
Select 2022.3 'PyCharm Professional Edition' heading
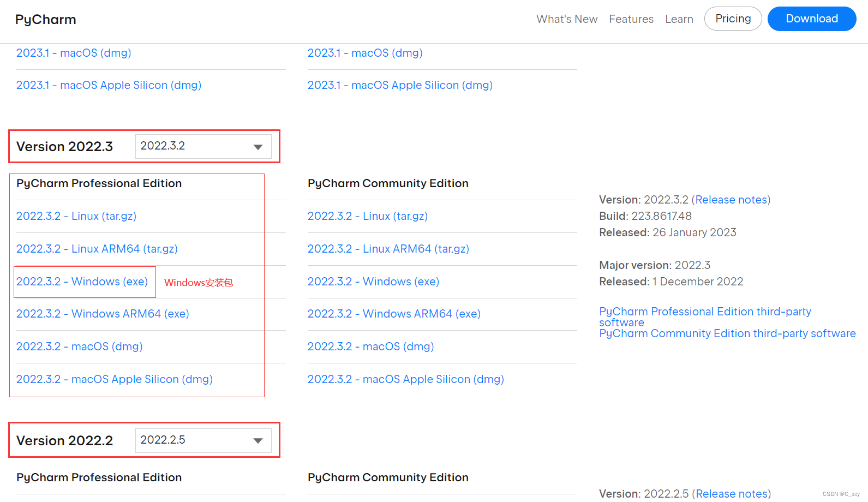coord(99,183)
